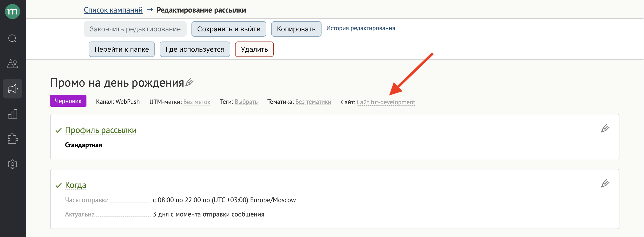Screen dimensions: 644x237
Task: Open the customers section via people icon
Action: pyautogui.click(x=13, y=64)
